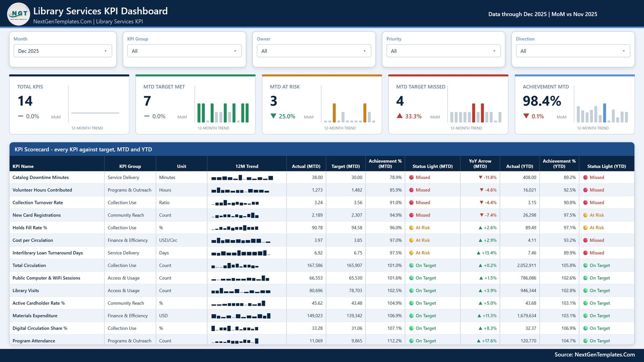Click the amber MTD status light for Holds Fill Rate %

click(412, 228)
